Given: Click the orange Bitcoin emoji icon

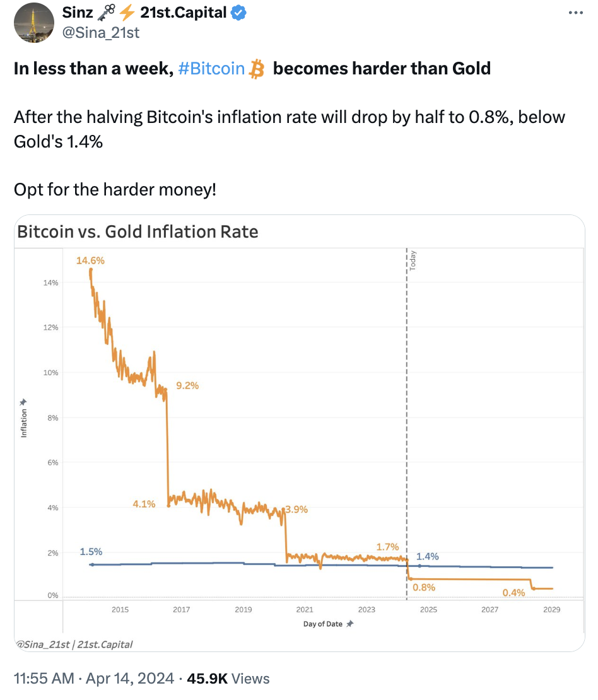Looking at the screenshot, I should (256, 69).
